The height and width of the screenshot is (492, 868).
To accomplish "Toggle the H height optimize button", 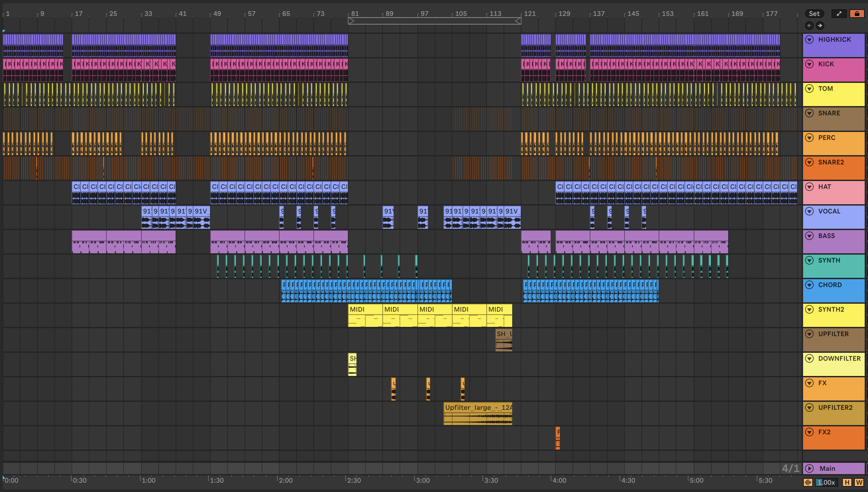I will click(847, 482).
